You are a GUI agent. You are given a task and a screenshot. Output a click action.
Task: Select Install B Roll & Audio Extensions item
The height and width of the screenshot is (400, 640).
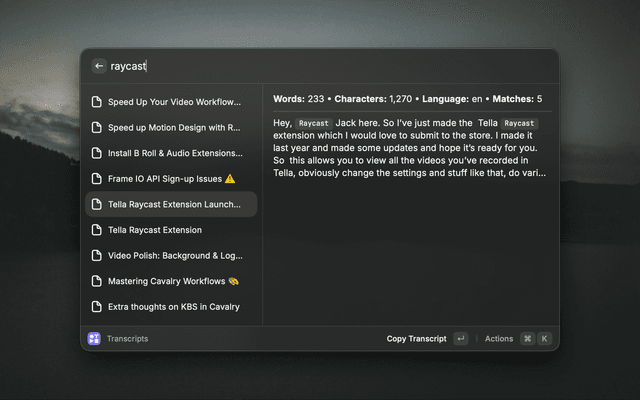174,153
